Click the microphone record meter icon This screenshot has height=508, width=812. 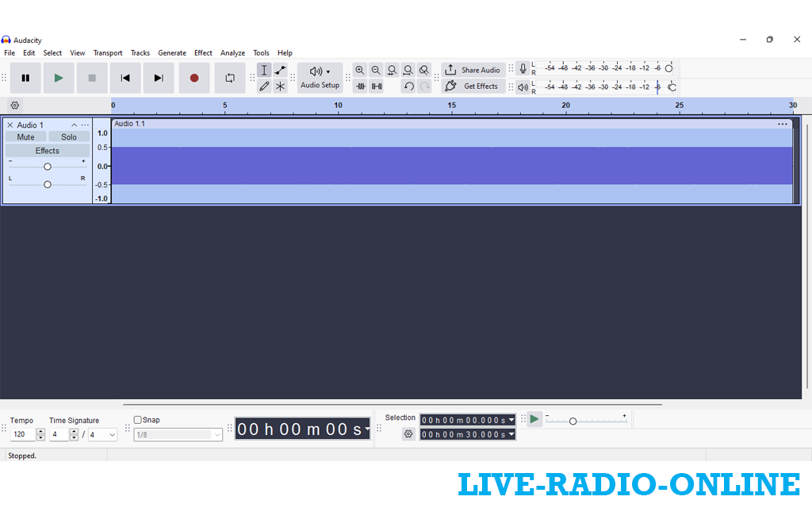[x=523, y=68]
